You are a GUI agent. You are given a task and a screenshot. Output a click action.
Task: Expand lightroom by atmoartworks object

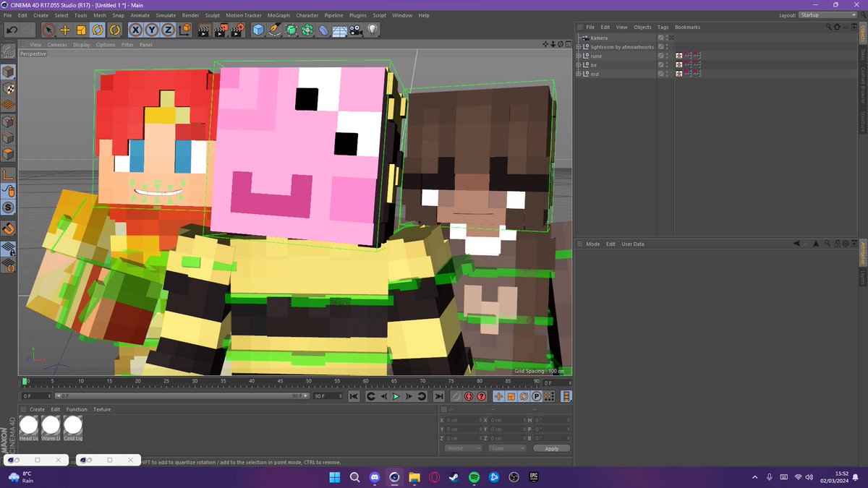(579, 47)
